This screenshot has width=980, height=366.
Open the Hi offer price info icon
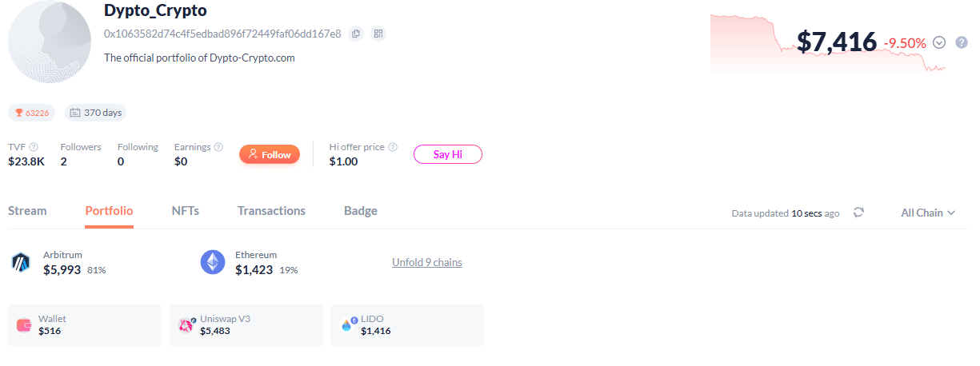click(x=393, y=147)
